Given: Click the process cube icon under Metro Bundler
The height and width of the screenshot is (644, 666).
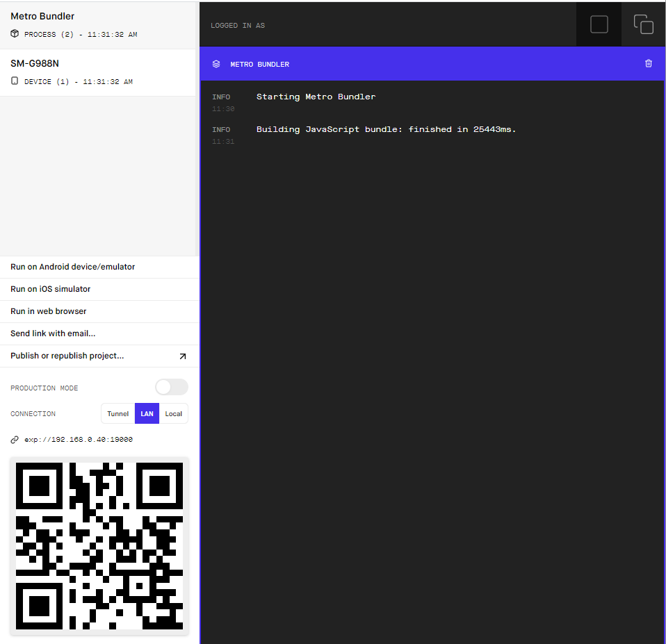Looking at the screenshot, I should click(x=15, y=33).
